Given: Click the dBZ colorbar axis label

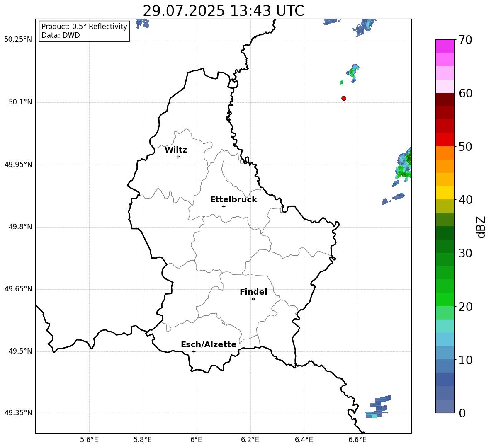Looking at the screenshot, I should 481,227.
